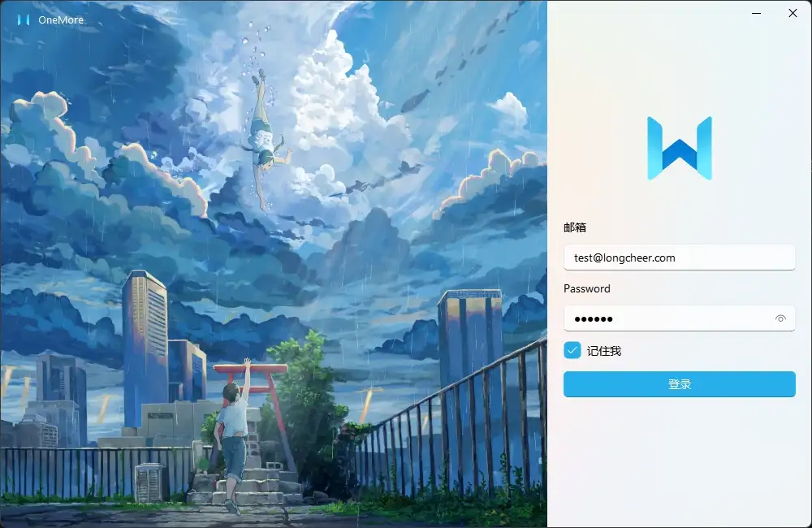The height and width of the screenshot is (528, 812).
Task: Focus the Password input field
Action: point(680,318)
